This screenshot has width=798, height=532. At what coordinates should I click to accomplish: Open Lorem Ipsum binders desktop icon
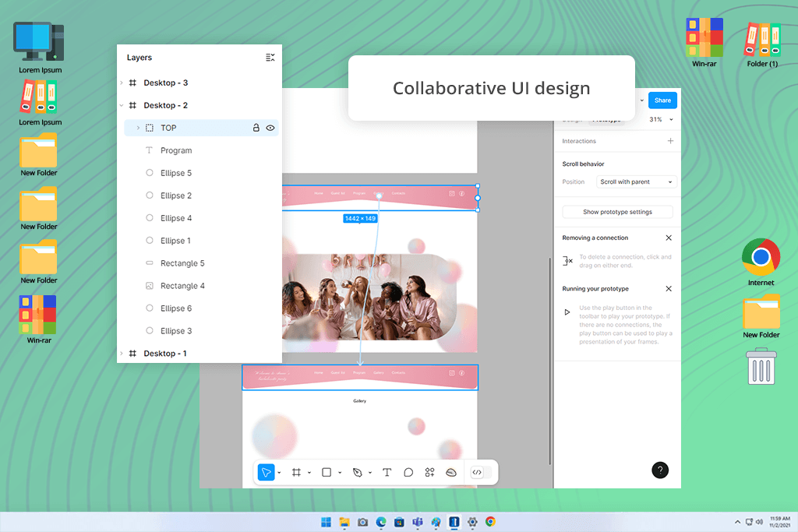point(40,104)
